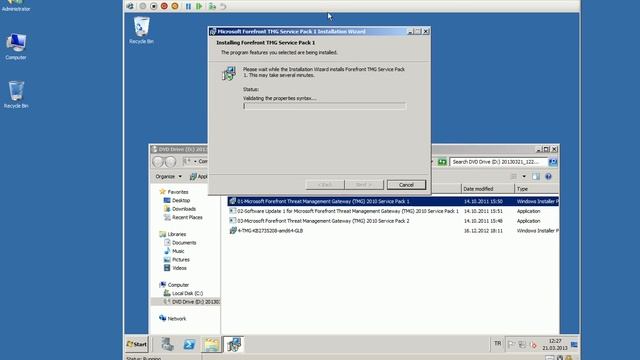Click the disabled Next button in wizard

(364, 185)
